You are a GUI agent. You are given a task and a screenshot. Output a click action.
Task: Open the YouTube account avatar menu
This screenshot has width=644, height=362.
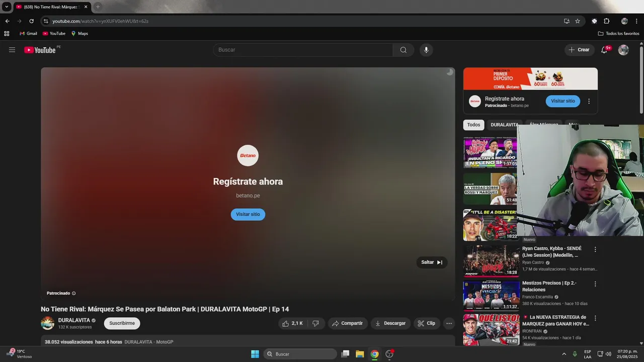pyautogui.click(x=623, y=50)
